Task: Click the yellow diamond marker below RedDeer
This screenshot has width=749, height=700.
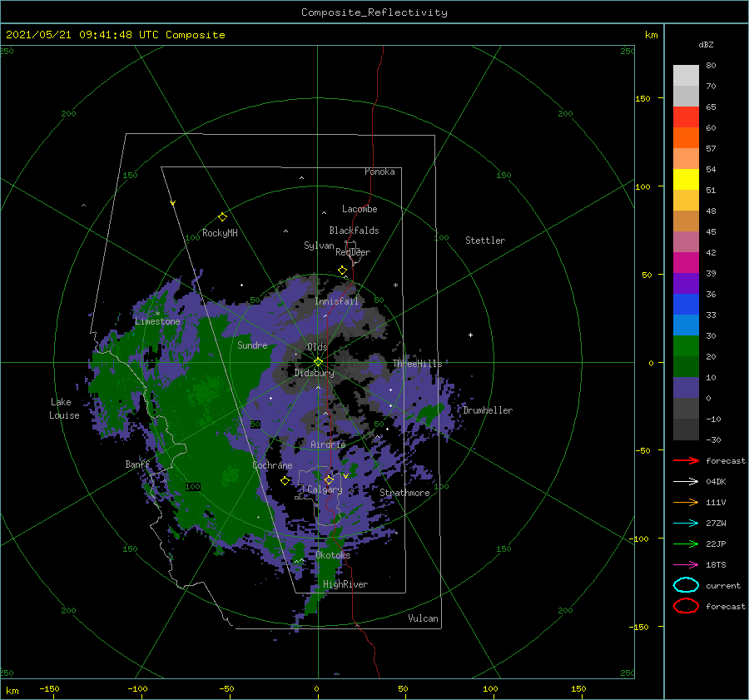Action: coord(343,271)
